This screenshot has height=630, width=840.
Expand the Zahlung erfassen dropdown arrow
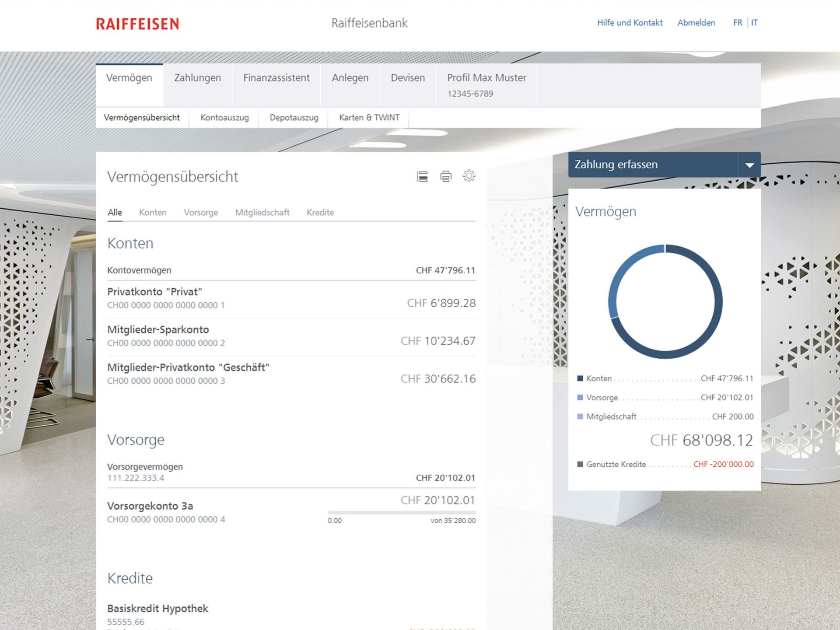[x=749, y=165]
